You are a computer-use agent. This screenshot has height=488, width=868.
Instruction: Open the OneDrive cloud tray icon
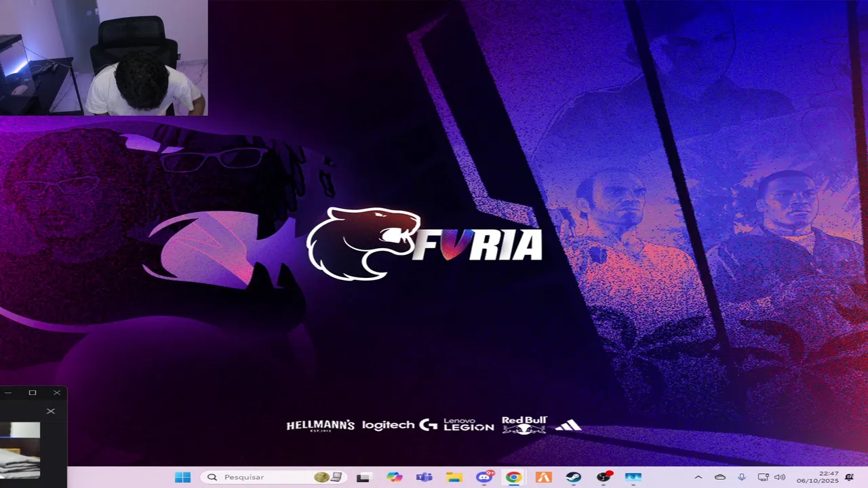720,477
